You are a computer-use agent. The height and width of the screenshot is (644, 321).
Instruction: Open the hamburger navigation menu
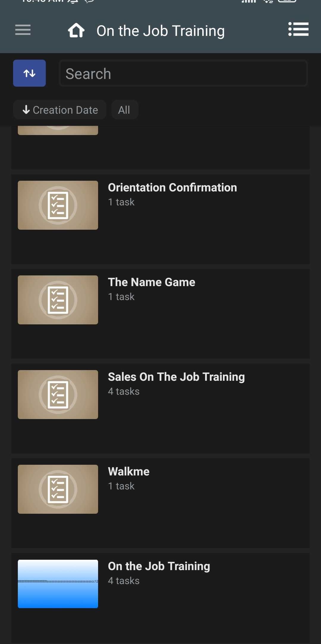point(23,30)
